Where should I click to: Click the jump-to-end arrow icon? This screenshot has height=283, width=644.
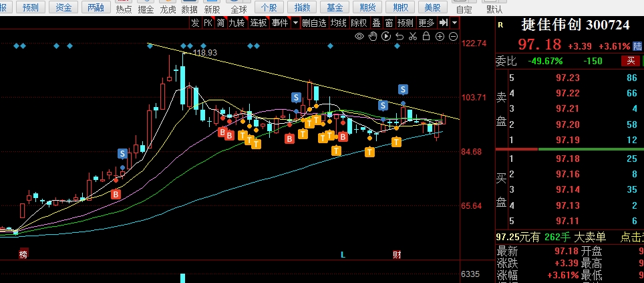coord(443,23)
